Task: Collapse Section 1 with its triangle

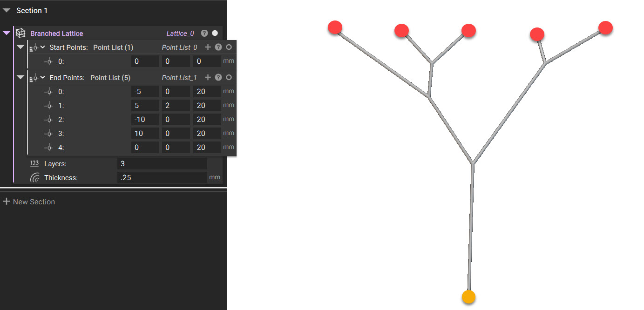Action: click(7, 10)
